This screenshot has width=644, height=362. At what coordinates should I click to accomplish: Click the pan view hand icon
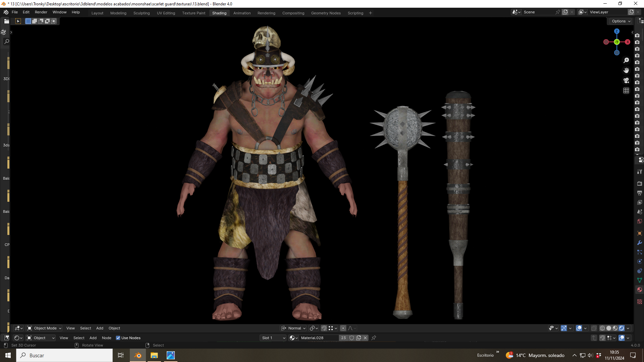tap(626, 70)
